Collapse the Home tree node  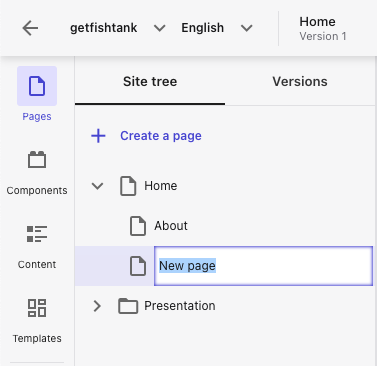(97, 186)
